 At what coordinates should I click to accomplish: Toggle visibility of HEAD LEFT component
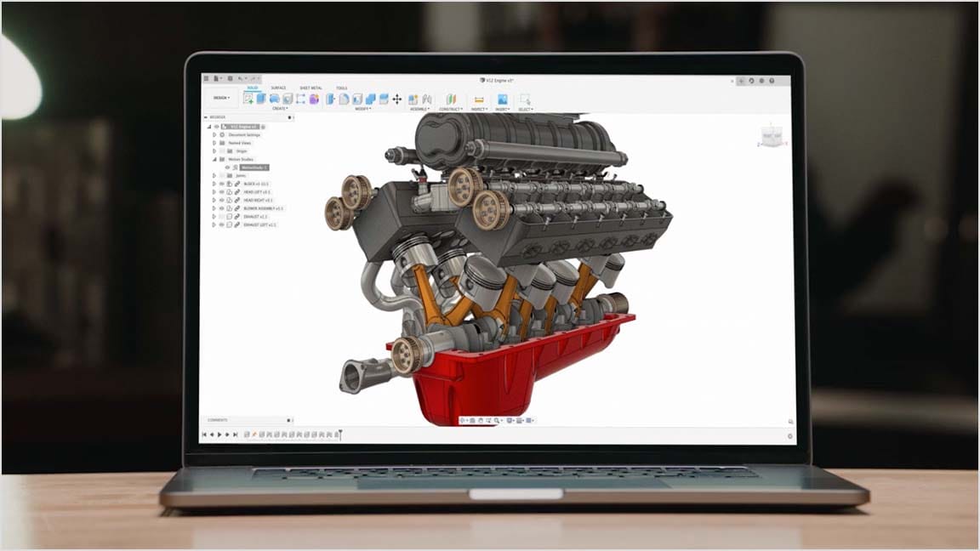coord(221,192)
